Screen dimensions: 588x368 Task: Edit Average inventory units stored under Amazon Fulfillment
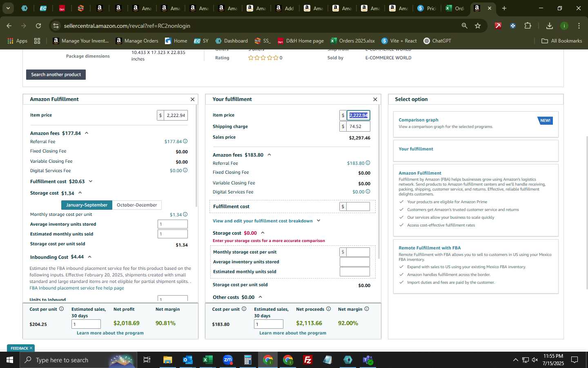tap(173, 224)
